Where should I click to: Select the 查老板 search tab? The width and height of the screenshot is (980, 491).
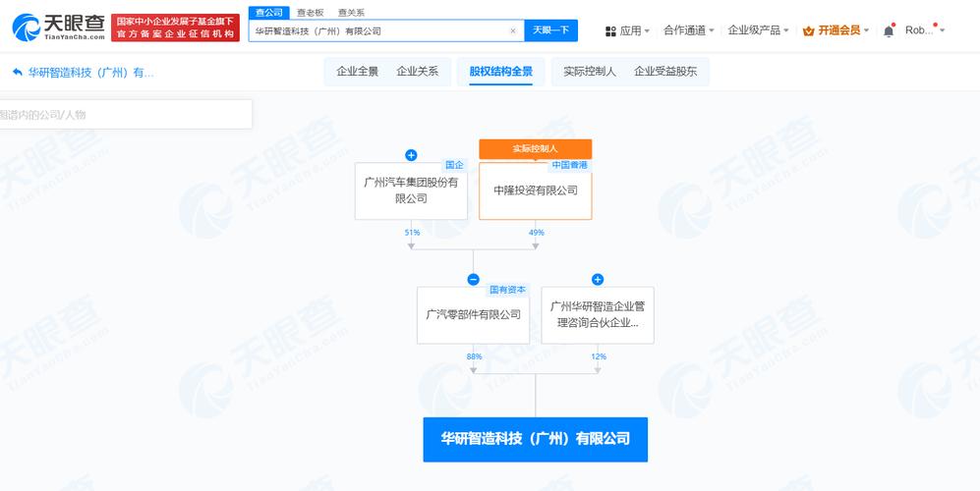(x=310, y=13)
